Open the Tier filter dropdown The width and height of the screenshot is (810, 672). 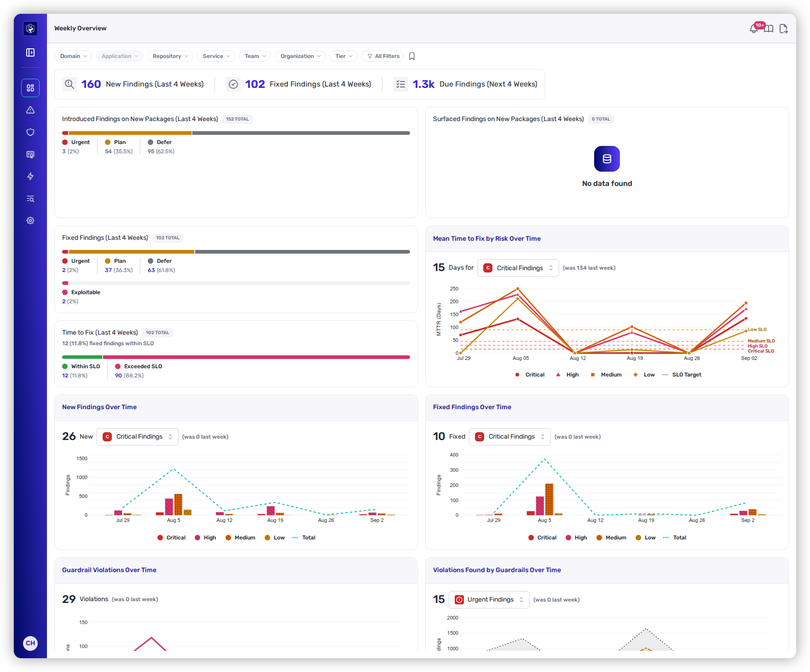344,56
